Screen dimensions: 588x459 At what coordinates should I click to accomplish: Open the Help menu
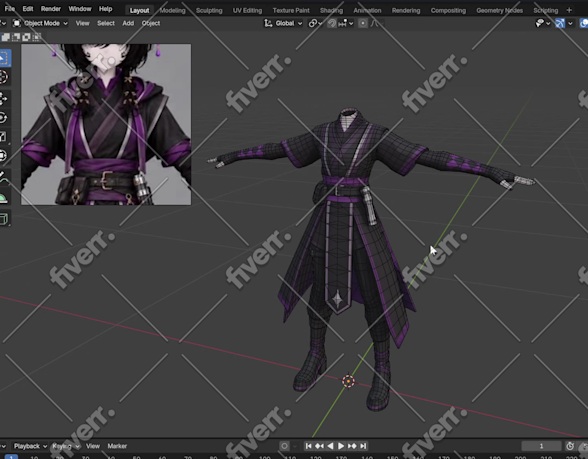coord(105,9)
